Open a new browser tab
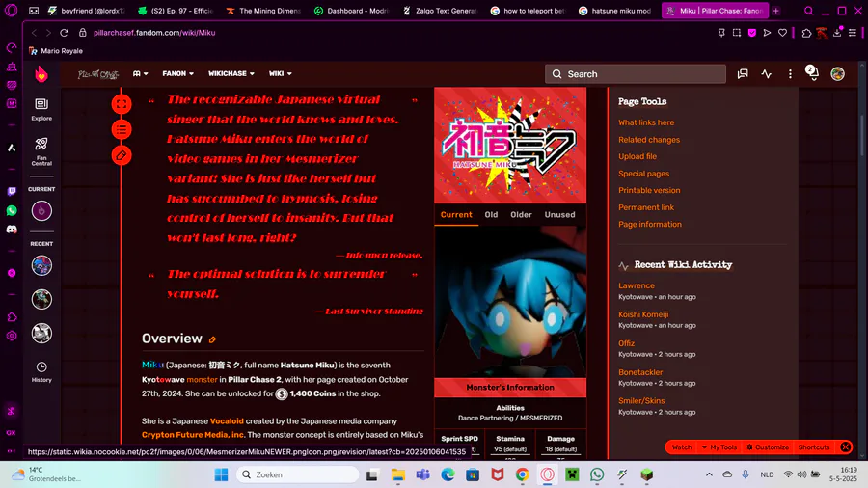The height and width of the screenshot is (488, 868). point(776,11)
